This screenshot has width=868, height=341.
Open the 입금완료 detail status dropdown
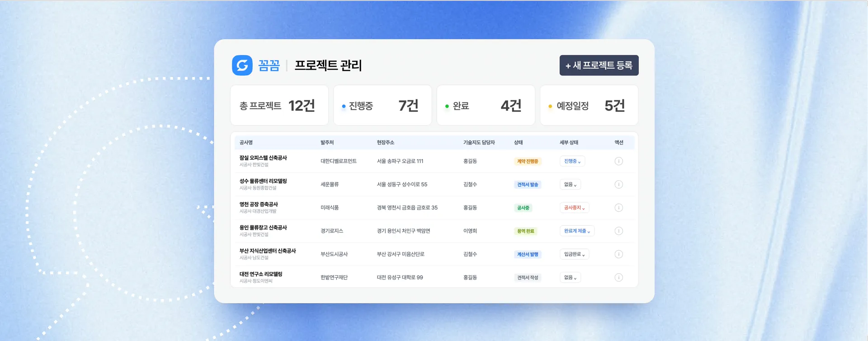(x=574, y=254)
